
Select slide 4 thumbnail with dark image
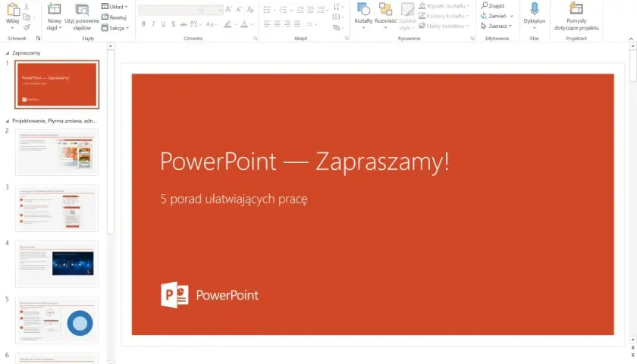point(57,264)
